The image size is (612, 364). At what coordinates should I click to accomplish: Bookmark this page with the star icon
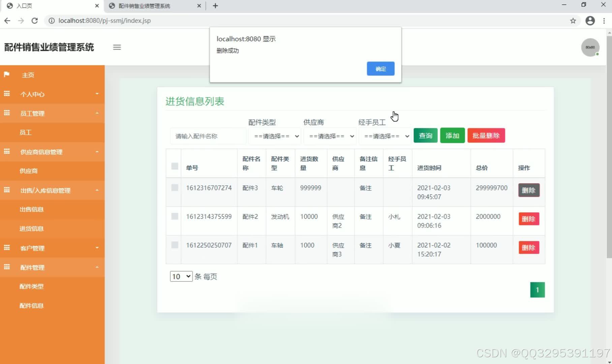pos(573,21)
